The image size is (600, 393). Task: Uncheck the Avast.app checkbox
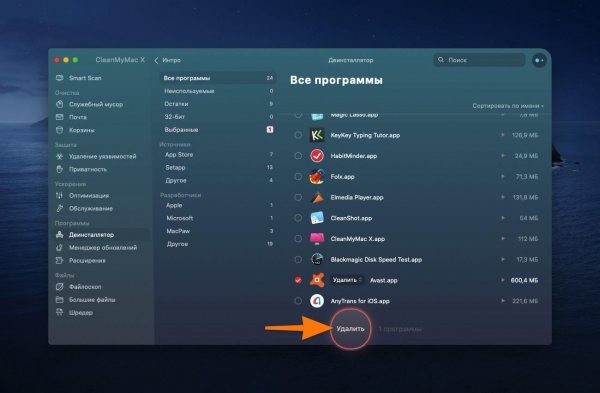(x=298, y=280)
